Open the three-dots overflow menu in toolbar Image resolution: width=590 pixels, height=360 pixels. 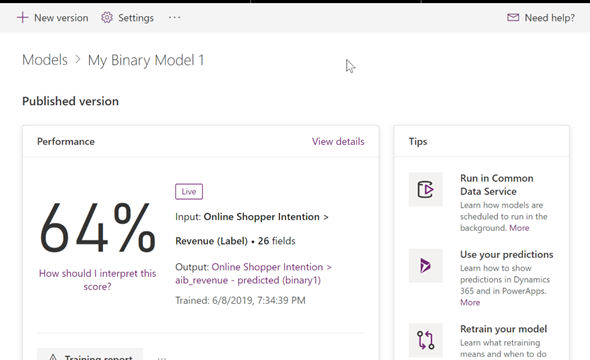pos(174,17)
